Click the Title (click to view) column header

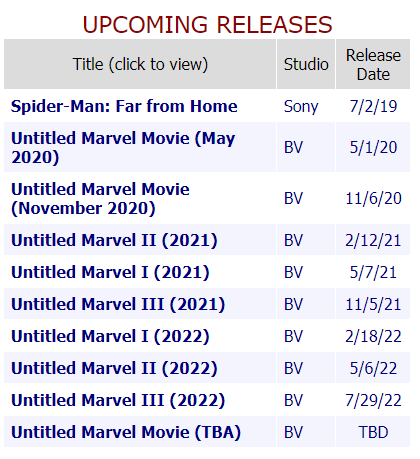(x=140, y=64)
